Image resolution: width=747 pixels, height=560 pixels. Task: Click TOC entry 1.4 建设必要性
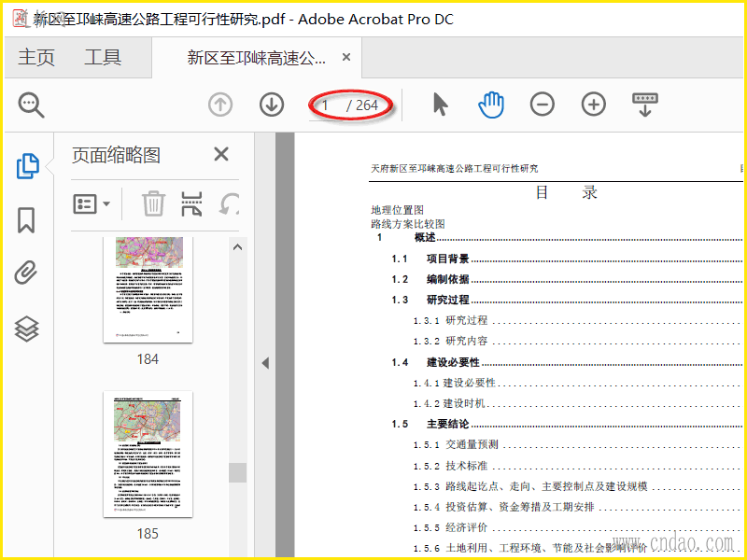[567, 362]
